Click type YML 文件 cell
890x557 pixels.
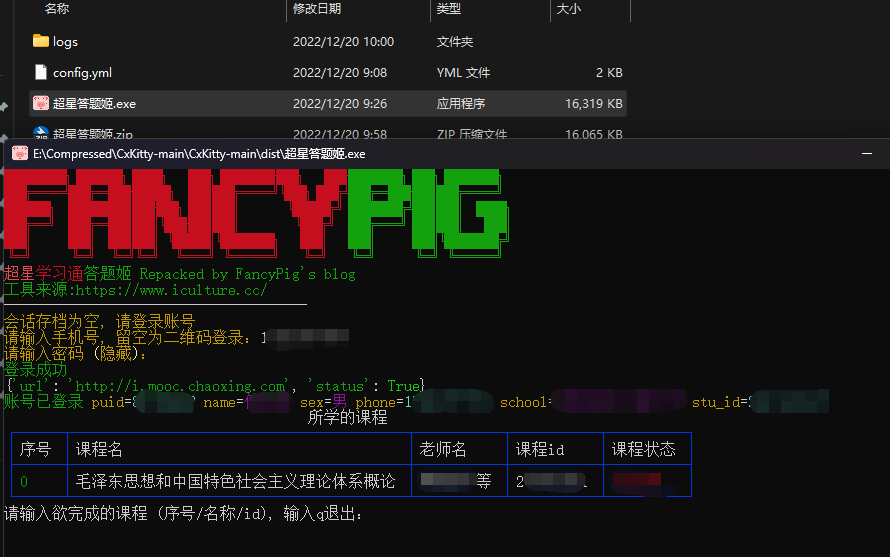[463, 73]
